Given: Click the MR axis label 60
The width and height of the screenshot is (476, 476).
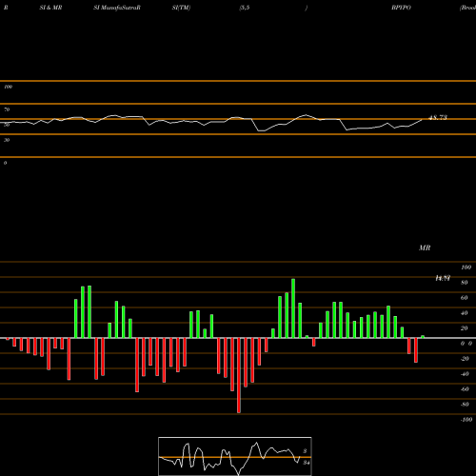Looking at the screenshot, I should (x=464, y=298).
